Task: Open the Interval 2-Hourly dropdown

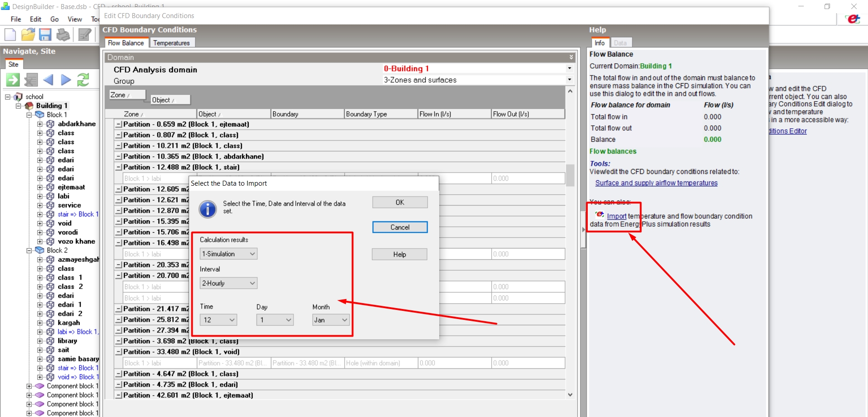Action: point(228,283)
